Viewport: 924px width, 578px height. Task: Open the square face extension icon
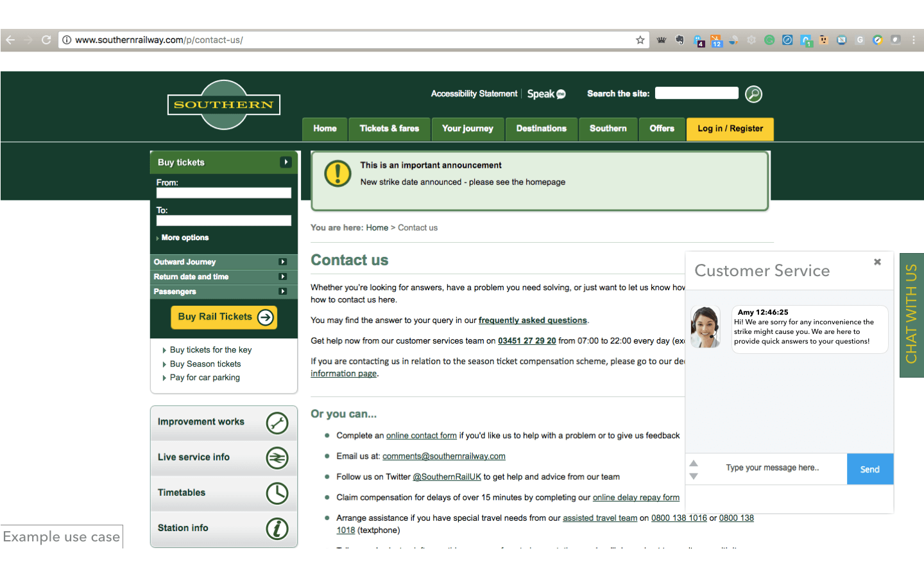823,40
